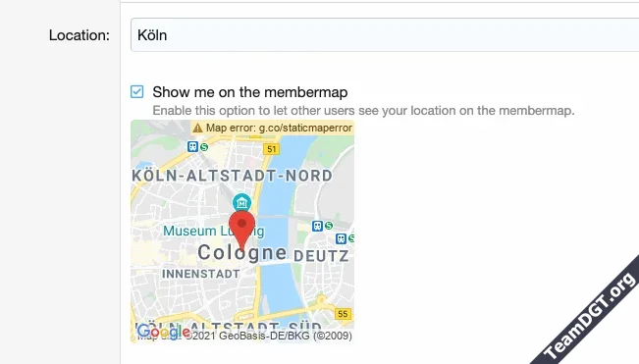Uncheck the Show me on the membermap checkbox
The height and width of the screenshot is (364, 639).
click(x=137, y=91)
